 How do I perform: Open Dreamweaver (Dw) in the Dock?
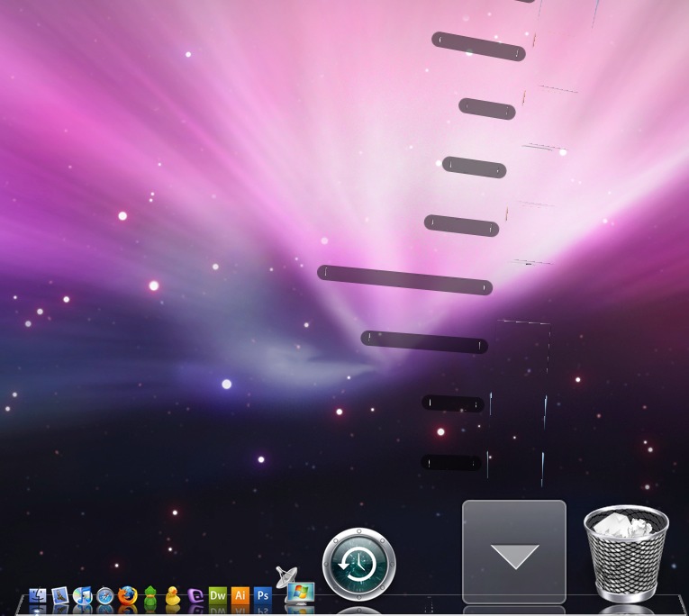pyautogui.click(x=218, y=596)
